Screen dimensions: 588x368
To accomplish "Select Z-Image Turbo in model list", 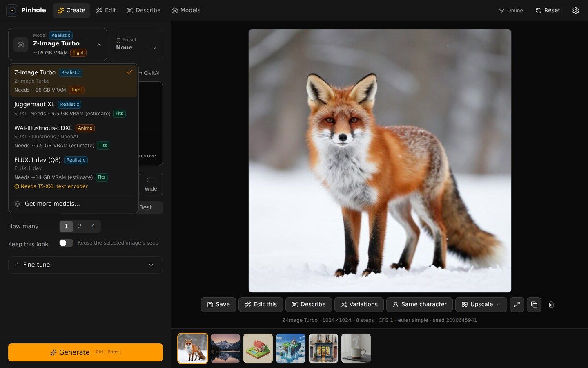I will pyautogui.click(x=73, y=81).
